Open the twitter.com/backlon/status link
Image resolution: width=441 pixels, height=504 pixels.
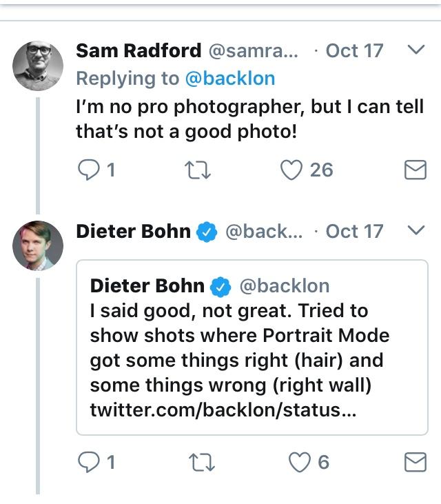[x=215, y=410]
